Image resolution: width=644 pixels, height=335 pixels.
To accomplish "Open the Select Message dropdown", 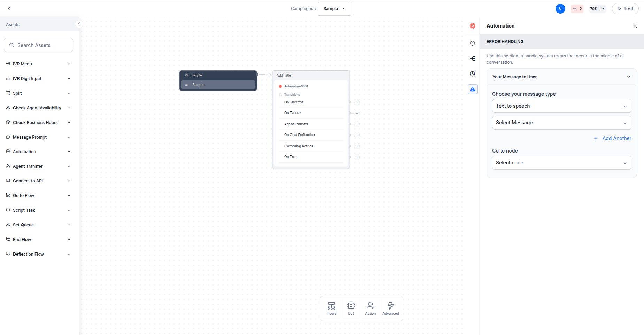I will [561, 123].
